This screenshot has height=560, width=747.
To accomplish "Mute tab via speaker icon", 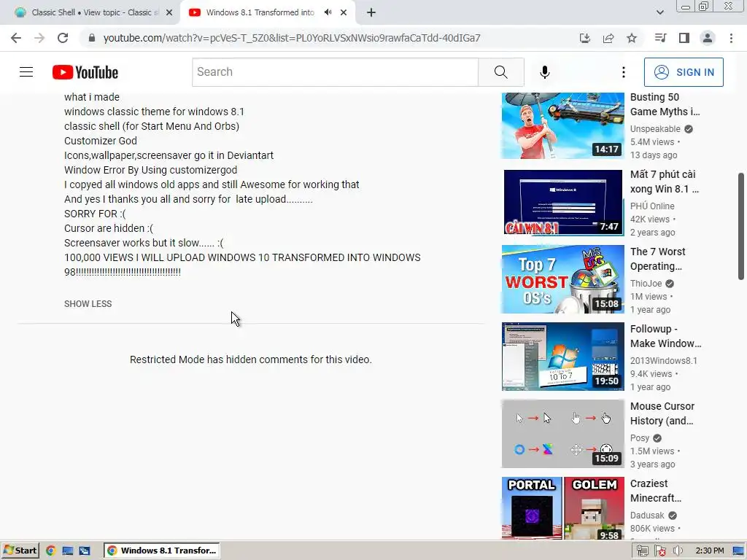I will [x=328, y=12].
